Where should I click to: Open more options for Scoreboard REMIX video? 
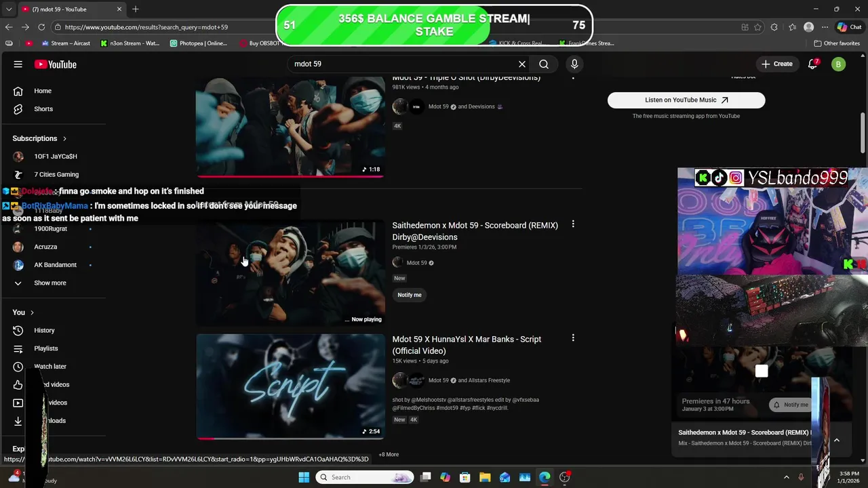573,224
